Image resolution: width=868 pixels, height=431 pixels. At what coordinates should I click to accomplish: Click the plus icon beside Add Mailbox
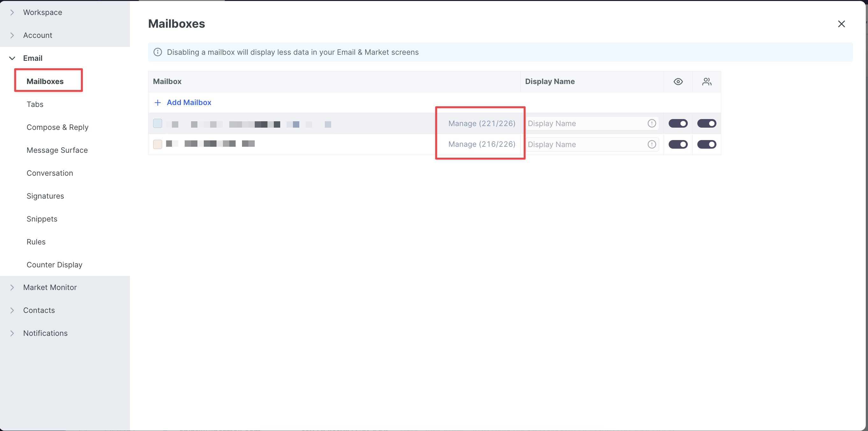click(x=157, y=102)
